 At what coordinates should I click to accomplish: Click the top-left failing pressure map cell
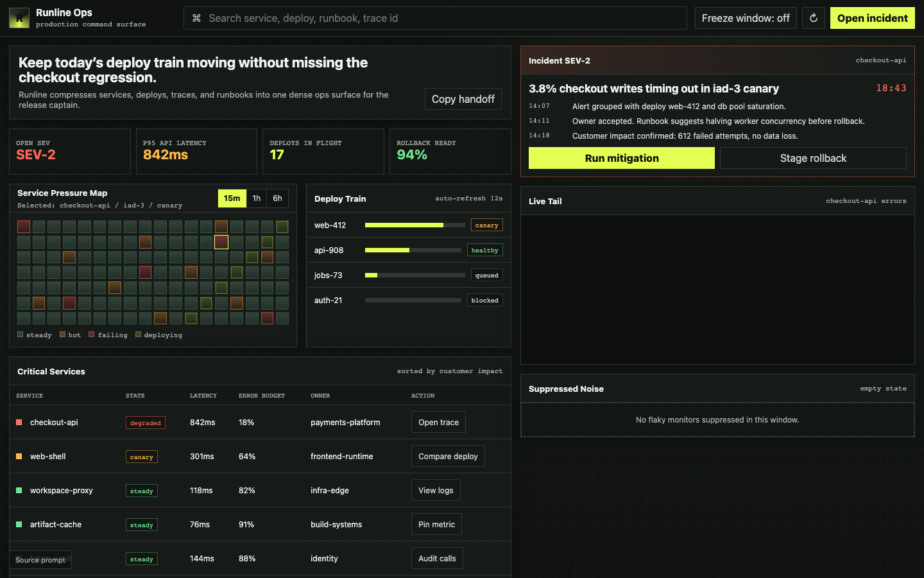coord(24,227)
